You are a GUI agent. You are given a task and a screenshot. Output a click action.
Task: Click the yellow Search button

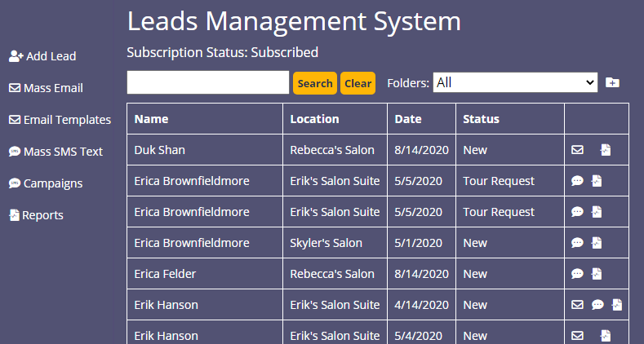click(315, 83)
